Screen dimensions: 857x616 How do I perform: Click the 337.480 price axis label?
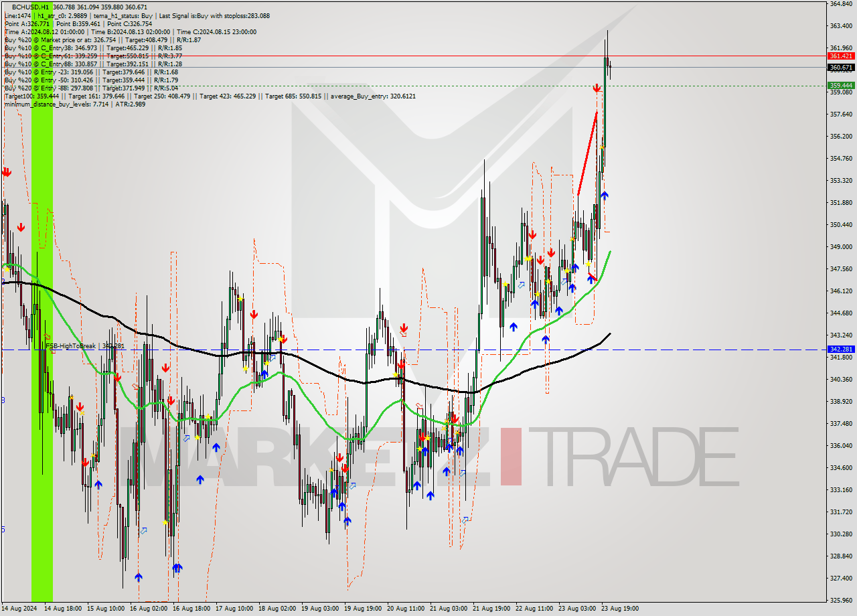[840, 423]
